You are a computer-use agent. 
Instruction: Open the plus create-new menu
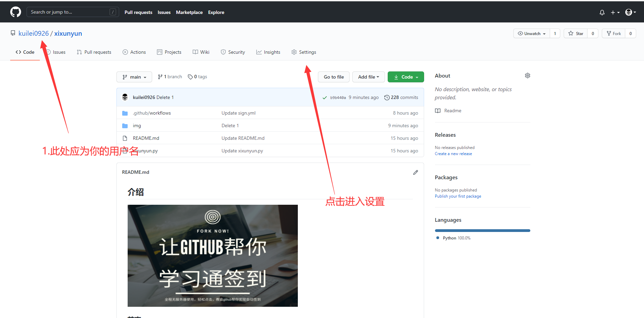[x=615, y=13]
